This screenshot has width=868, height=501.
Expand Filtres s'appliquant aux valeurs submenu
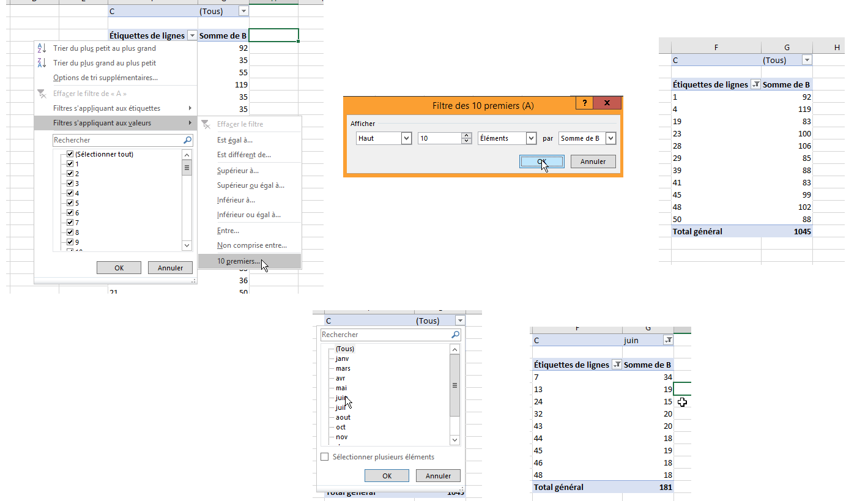click(115, 123)
